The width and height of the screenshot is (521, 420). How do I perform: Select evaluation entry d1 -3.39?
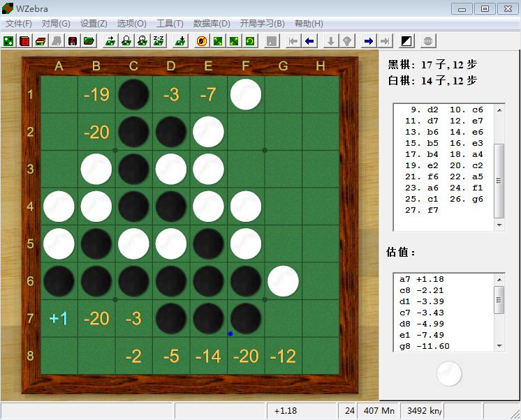pyautogui.click(x=422, y=301)
